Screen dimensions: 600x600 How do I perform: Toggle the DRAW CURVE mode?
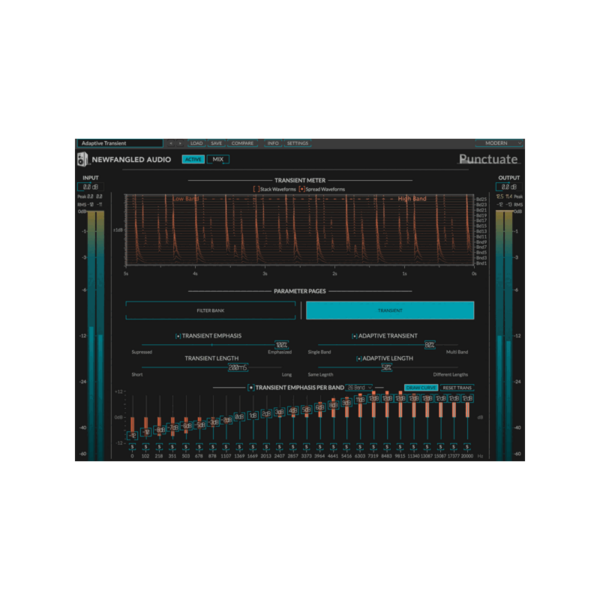pos(421,388)
